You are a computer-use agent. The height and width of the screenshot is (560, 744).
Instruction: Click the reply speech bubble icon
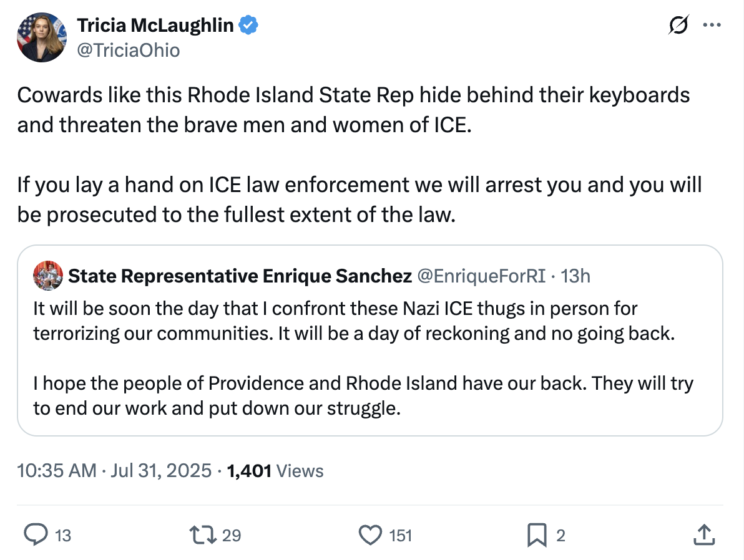click(37, 535)
